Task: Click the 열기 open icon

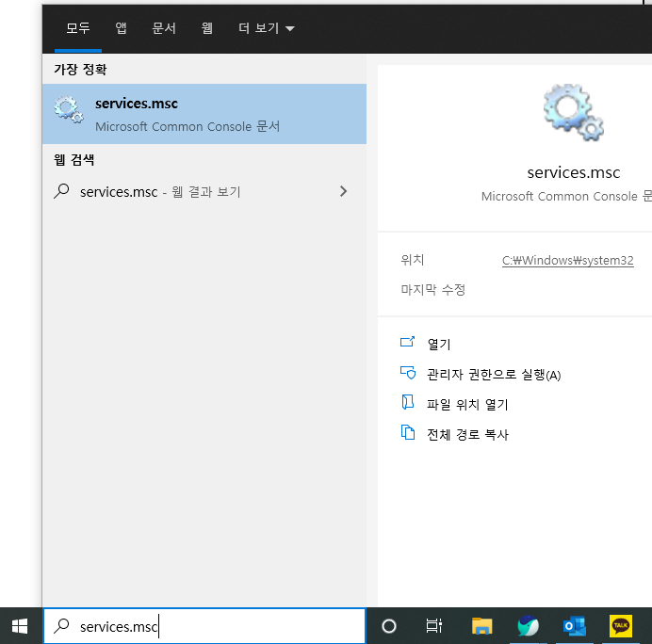Action: 407,342
